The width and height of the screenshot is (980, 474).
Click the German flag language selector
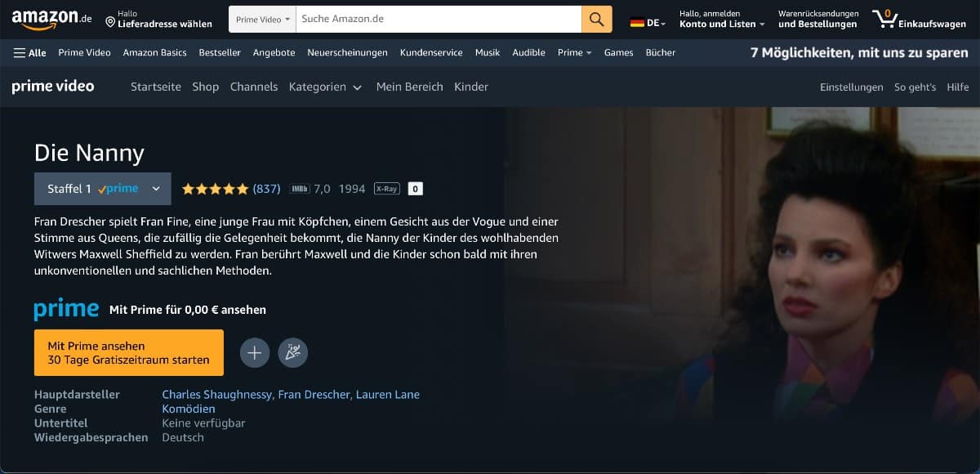coord(648,23)
